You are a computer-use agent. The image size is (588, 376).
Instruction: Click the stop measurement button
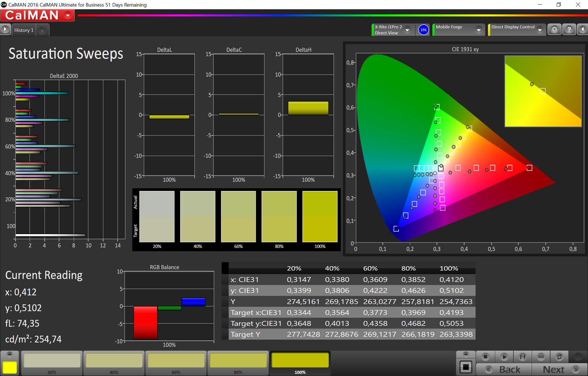[485, 357]
